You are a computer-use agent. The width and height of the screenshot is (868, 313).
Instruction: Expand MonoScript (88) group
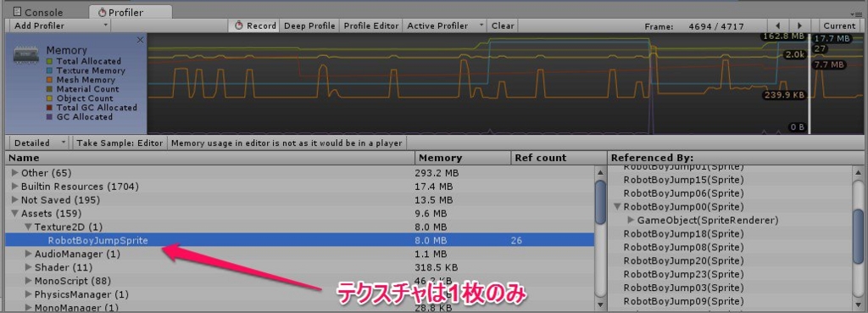pyautogui.click(x=28, y=280)
